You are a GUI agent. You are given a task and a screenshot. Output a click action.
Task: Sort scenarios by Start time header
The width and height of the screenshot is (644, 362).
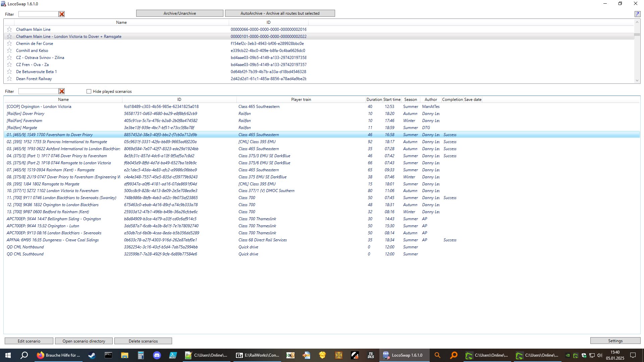(x=392, y=100)
